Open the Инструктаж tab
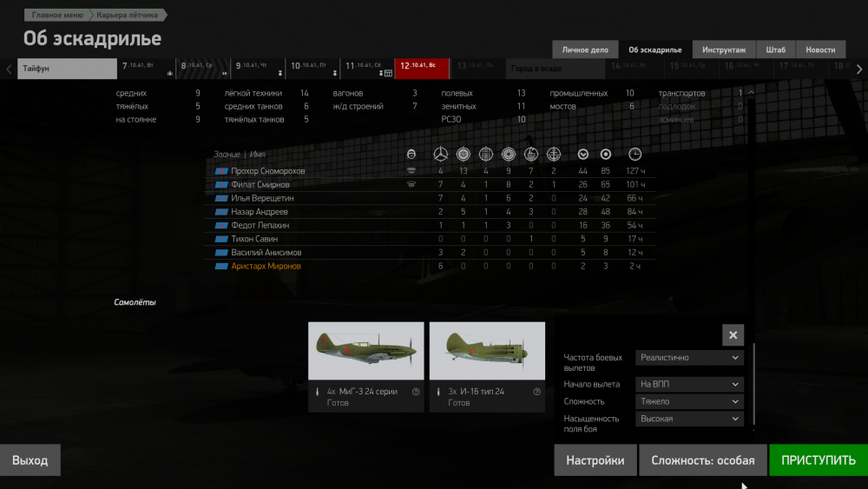Image resolution: width=868 pixels, height=489 pixels. click(x=724, y=50)
